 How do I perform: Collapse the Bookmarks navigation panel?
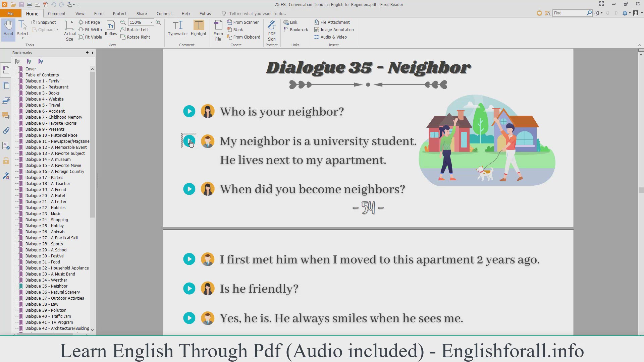[93, 53]
